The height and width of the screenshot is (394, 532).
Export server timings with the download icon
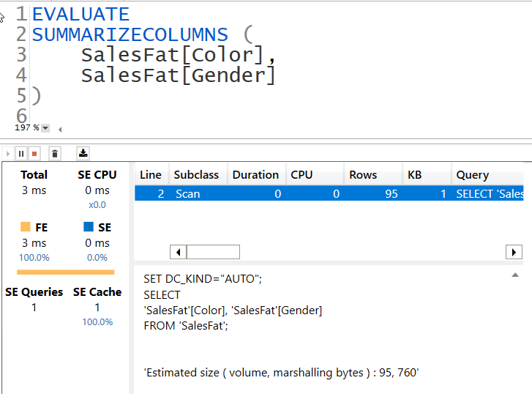coord(83,154)
